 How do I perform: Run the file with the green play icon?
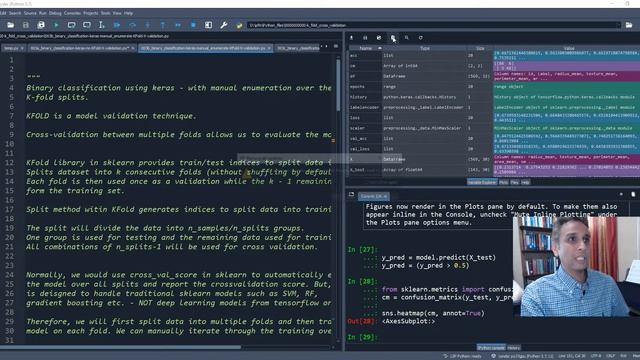56,25
